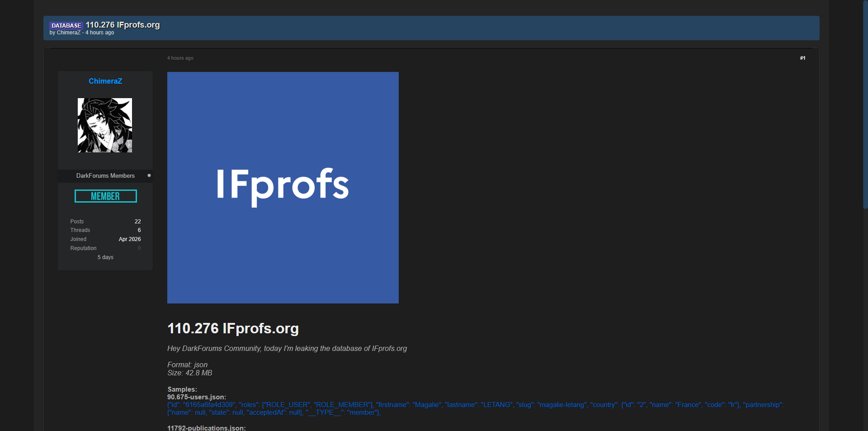868x431 pixels.
Task: Click the 90.675-users.json sample label
Action: tap(196, 397)
